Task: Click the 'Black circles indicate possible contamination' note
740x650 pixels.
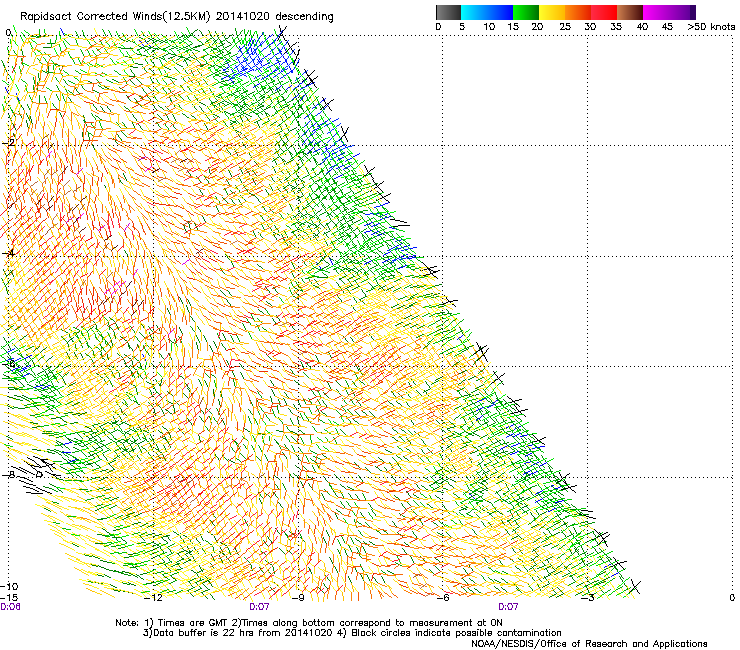Action: tap(456, 633)
